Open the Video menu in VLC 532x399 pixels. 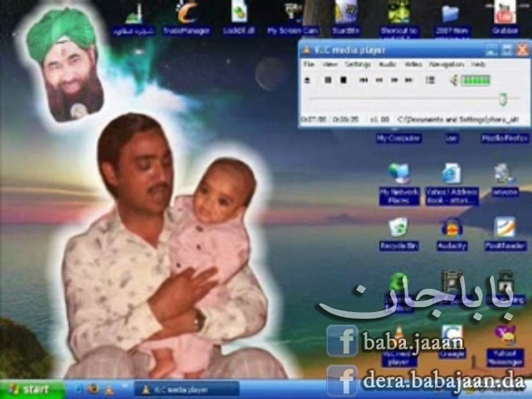pos(413,64)
